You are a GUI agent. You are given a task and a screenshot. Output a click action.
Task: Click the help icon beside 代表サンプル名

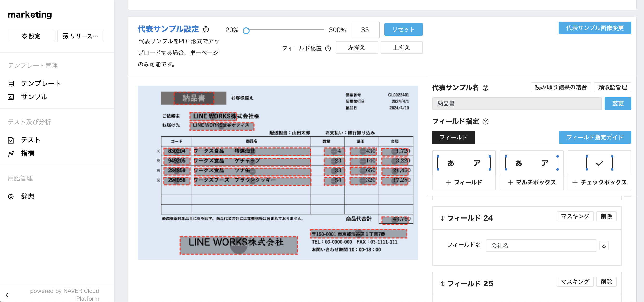click(x=485, y=88)
